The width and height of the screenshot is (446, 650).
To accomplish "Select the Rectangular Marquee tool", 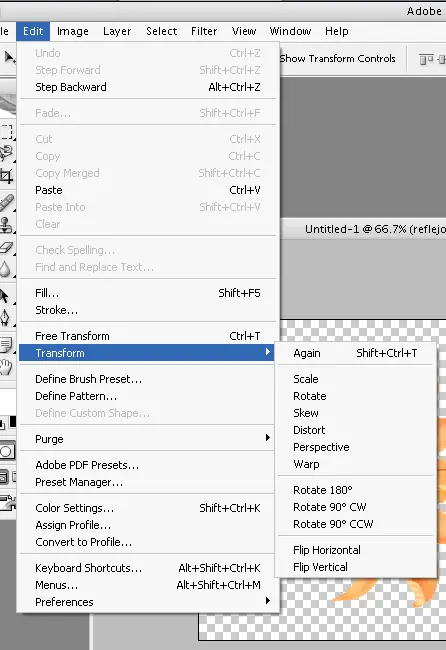I will [6, 131].
